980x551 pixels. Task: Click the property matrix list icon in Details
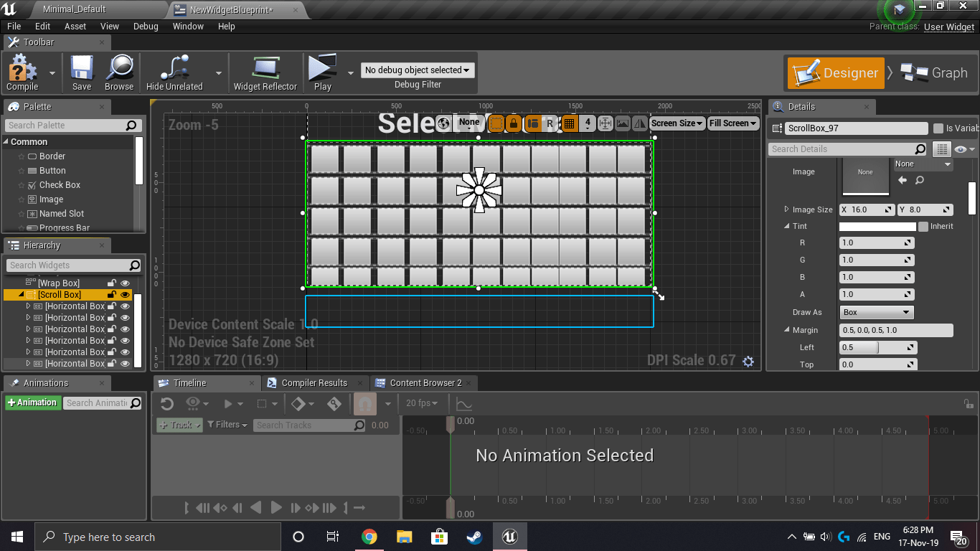click(941, 149)
